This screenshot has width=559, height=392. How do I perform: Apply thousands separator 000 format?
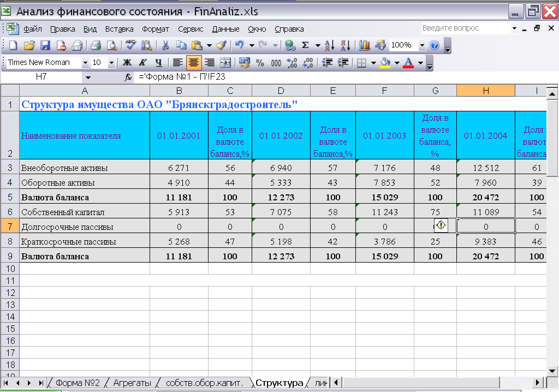point(276,63)
